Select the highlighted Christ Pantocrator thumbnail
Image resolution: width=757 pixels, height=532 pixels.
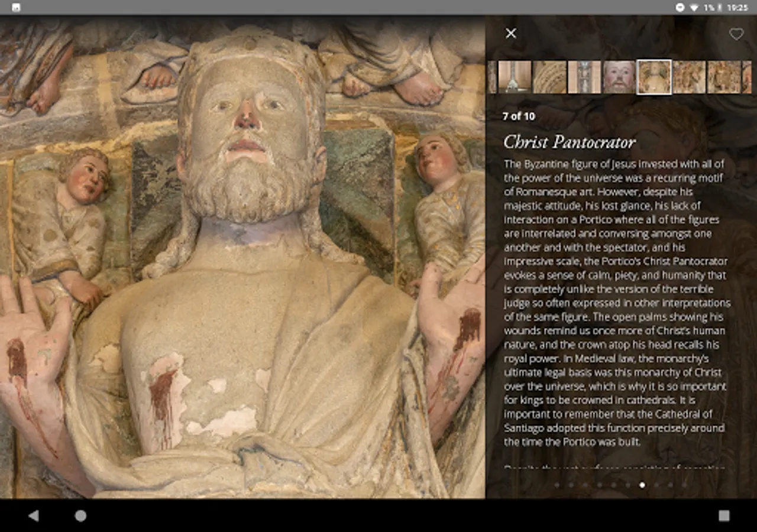coord(654,77)
